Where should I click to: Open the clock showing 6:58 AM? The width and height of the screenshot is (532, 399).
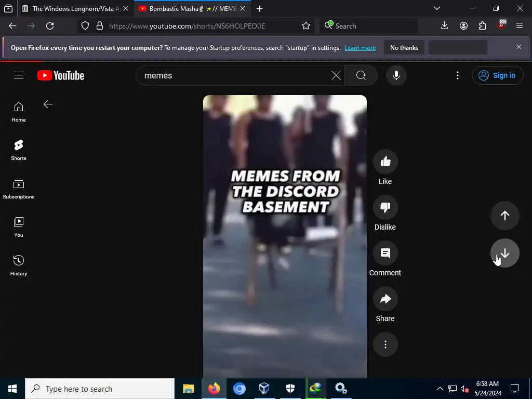(x=487, y=389)
